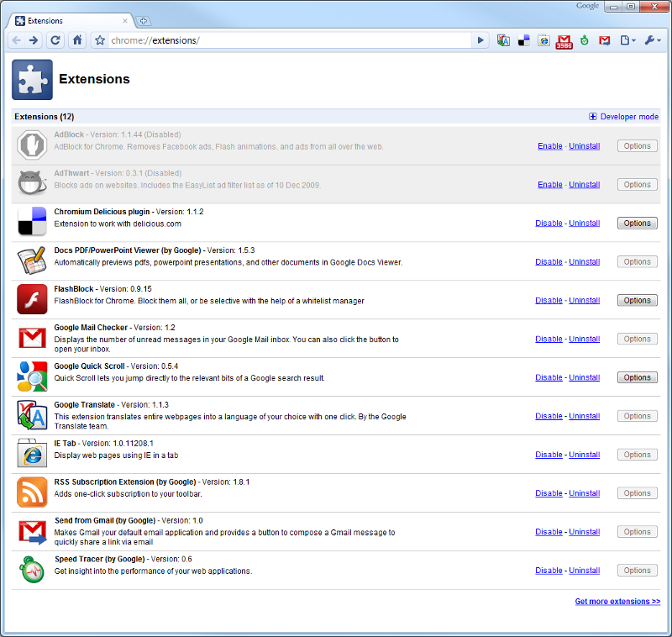This screenshot has width=672, height=637.
Task: Uninstall Docs PDF/PowerPoint Viewer
Action: (584, 262)
